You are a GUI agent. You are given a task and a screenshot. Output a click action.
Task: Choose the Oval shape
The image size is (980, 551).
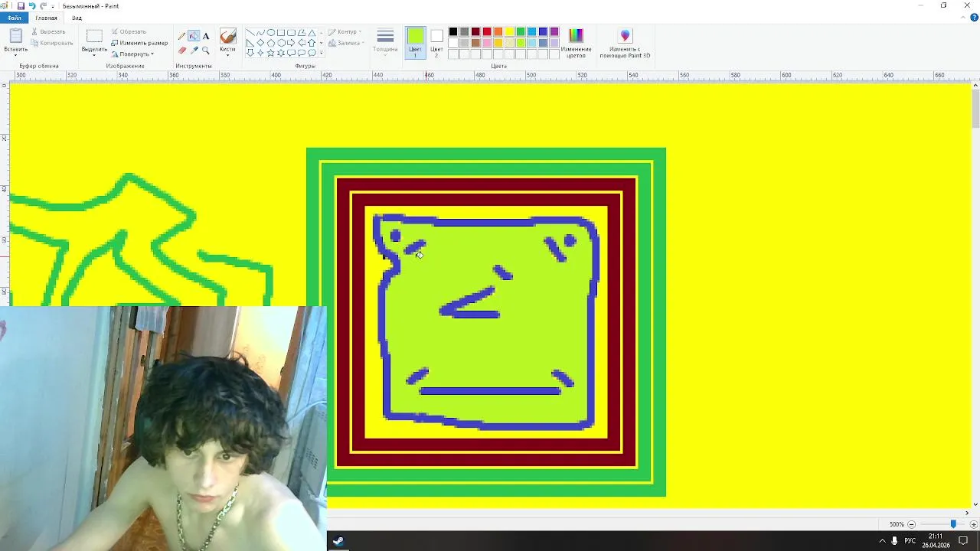tap(271, 33)
